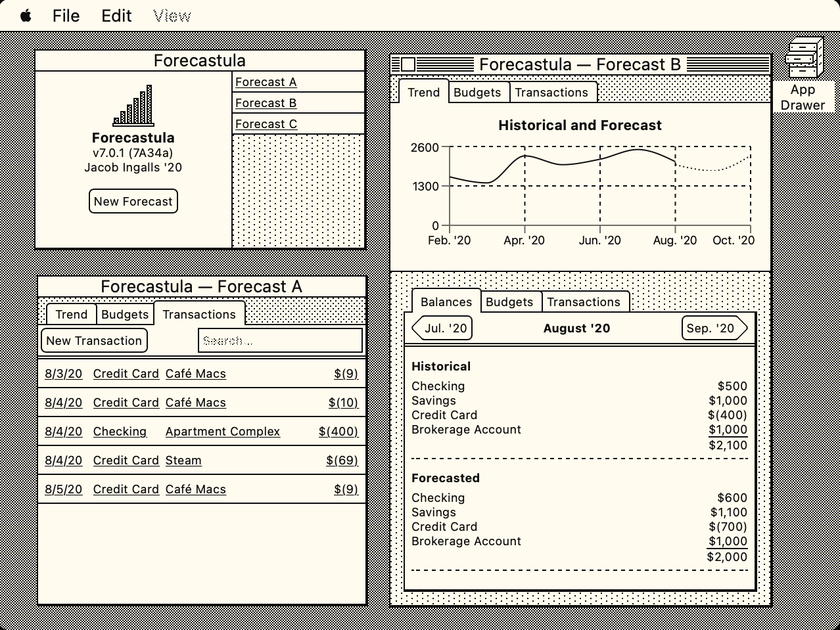
Task: Go to previous month Jul. '20
Action: (442, 328)
